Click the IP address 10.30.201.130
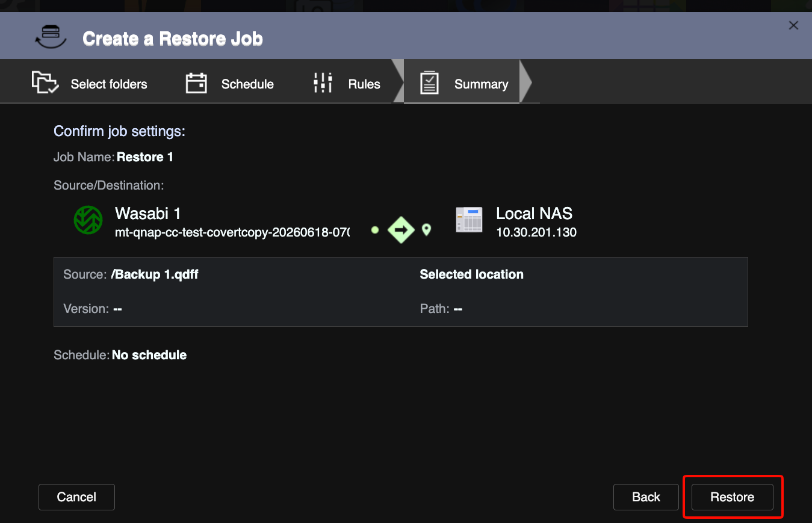This screenshot has width=812, height=523. [536, 232]
